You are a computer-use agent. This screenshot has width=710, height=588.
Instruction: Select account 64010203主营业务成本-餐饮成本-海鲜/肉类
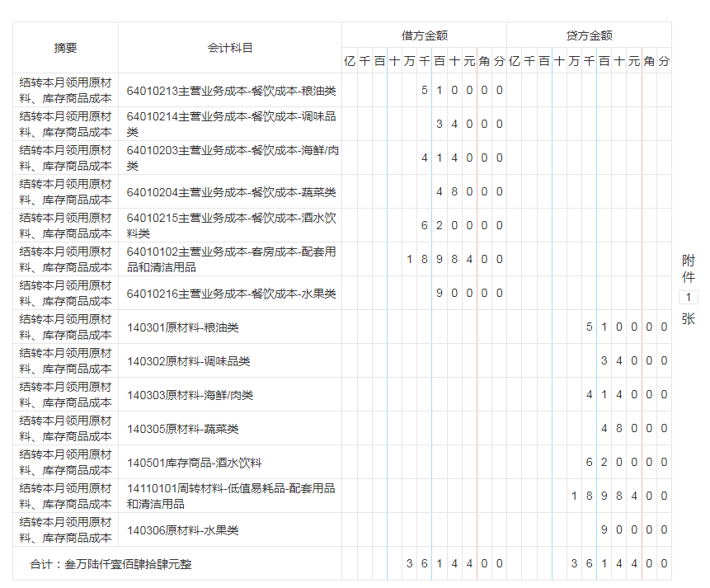(233, 158)
